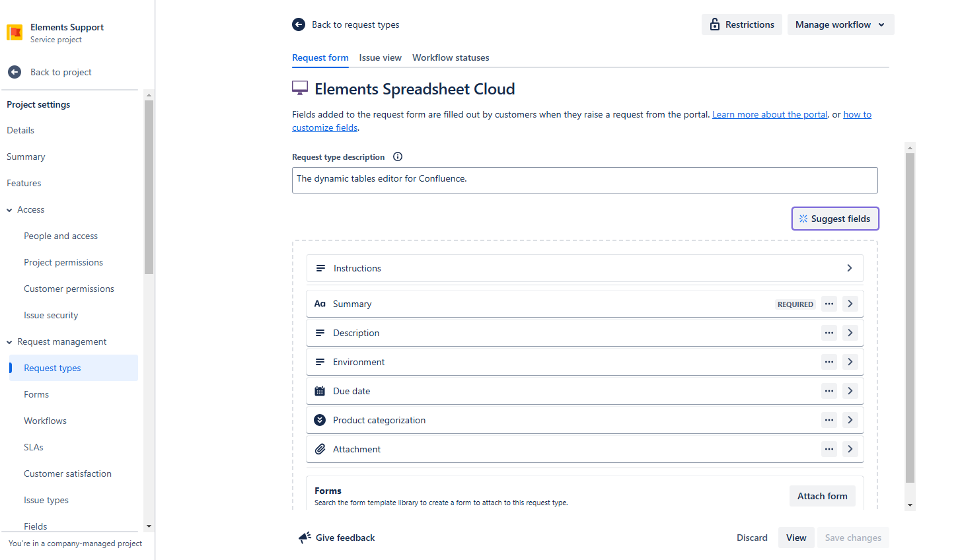Click the back arrow icon beside Back to request types
Screen dimensions: 960x560
click(x=299, y=24)
